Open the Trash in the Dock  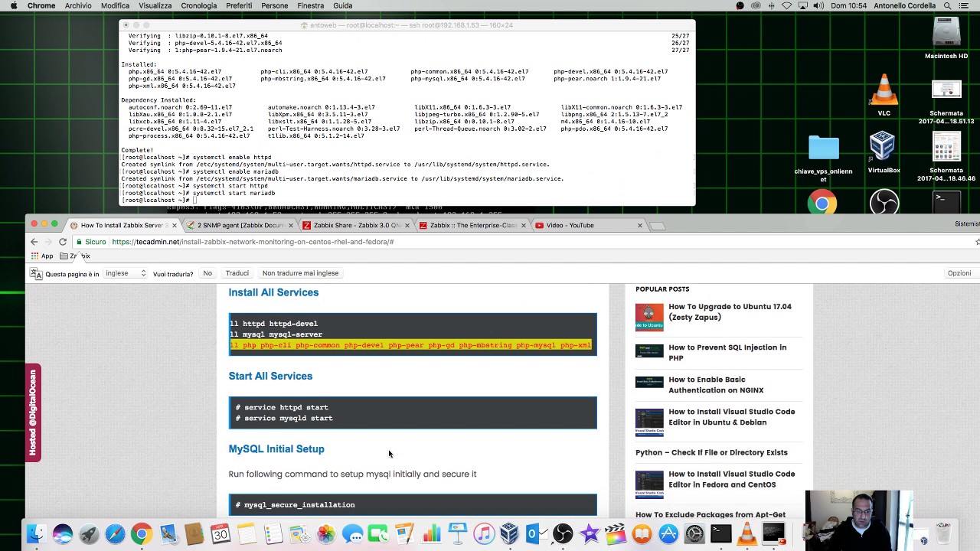(943, 534)
